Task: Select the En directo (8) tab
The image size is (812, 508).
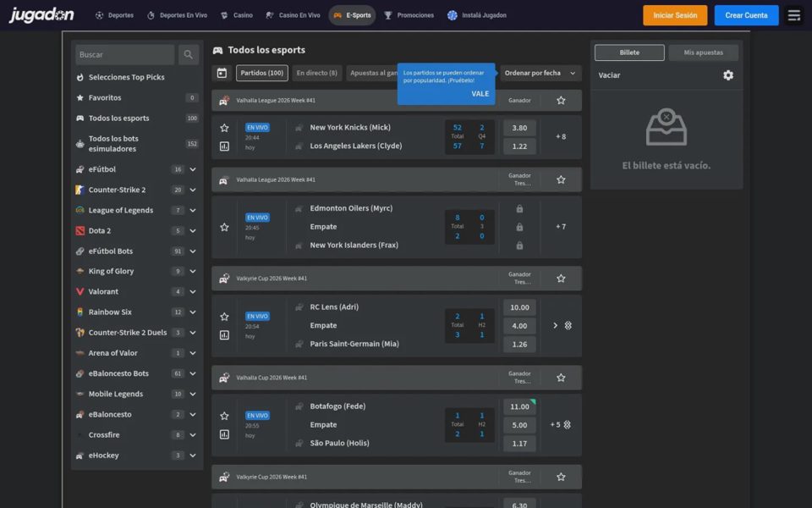Action: [317, 73]
